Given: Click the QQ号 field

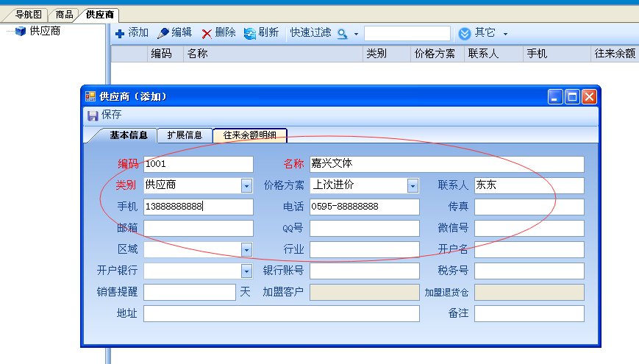Looking at the screenshot, I should (x=365, y=228).
